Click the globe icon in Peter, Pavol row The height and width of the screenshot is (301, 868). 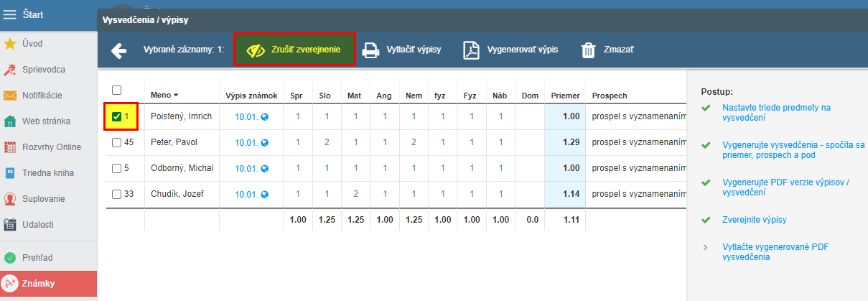[265, 142]
